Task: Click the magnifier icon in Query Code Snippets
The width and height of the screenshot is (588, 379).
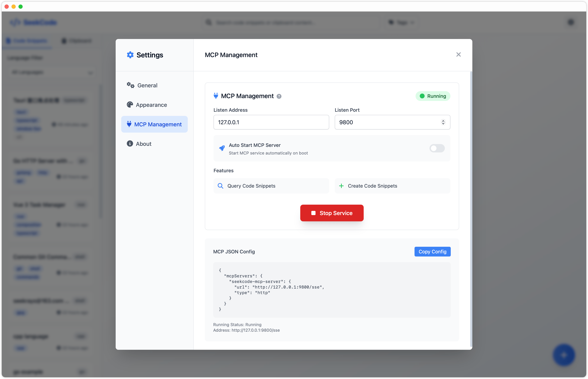Action: [220, 186]
